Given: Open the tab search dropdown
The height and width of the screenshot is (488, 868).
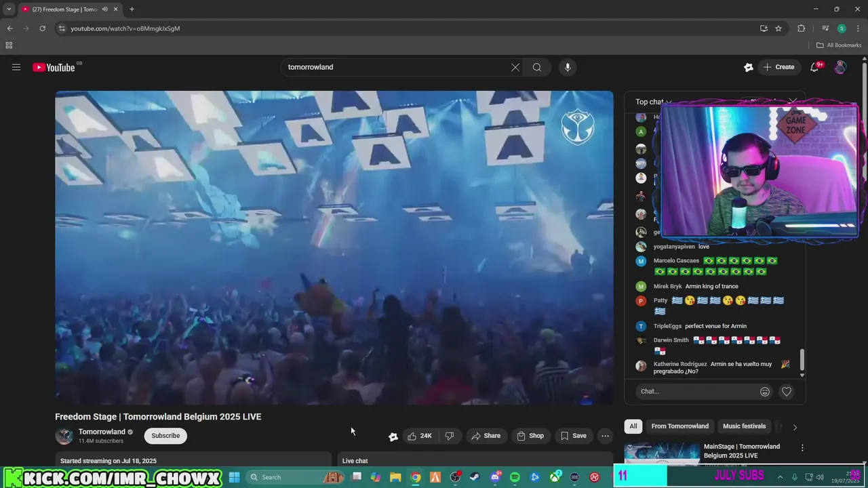Looking at the screenshot, I should 9,9.
